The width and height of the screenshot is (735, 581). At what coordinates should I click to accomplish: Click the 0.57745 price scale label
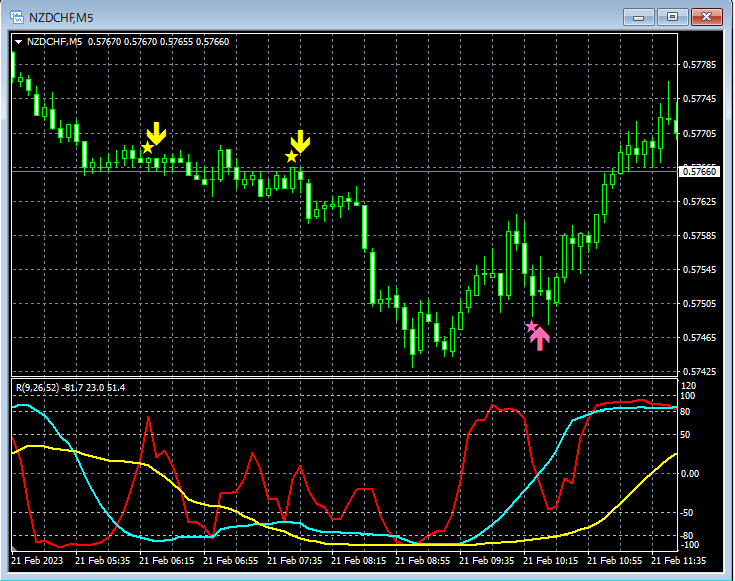(x=699, y=99)
